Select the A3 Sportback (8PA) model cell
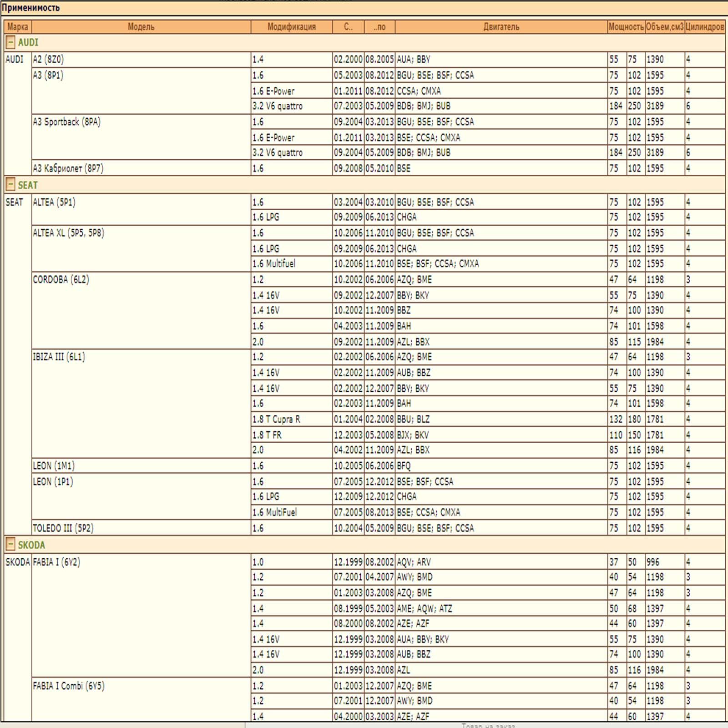This screenshot has width=728, height=728. tap(66, 122)
